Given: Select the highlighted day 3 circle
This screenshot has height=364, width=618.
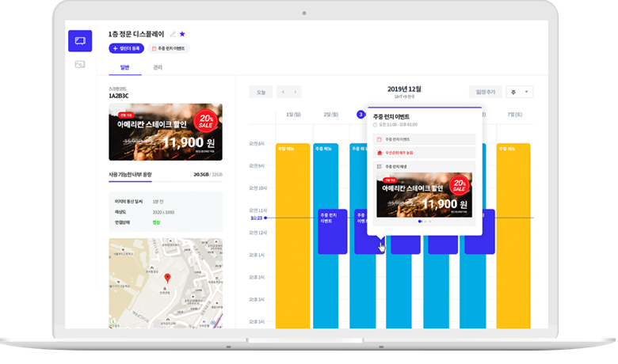Looking at the screenshot, I should pos(360,115).
